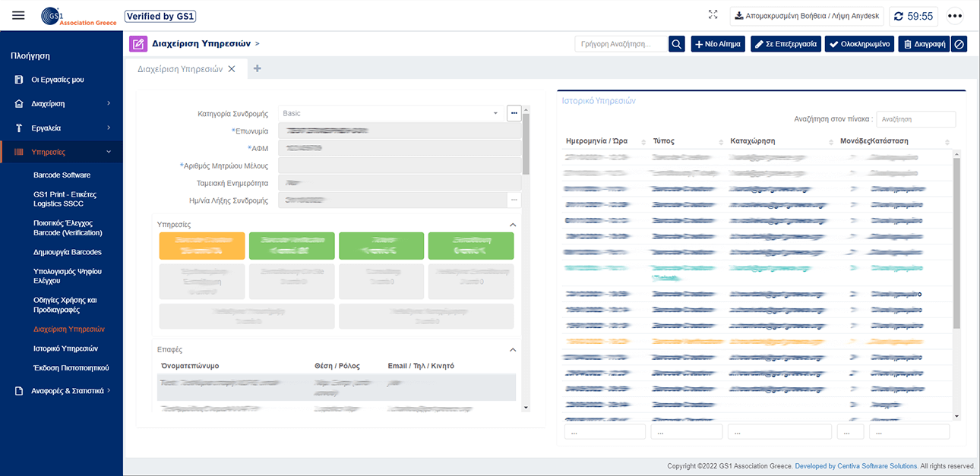The image size is (980, 476).
Task: Click the Τύπος column filter box
Action: (x=687, y=431)
